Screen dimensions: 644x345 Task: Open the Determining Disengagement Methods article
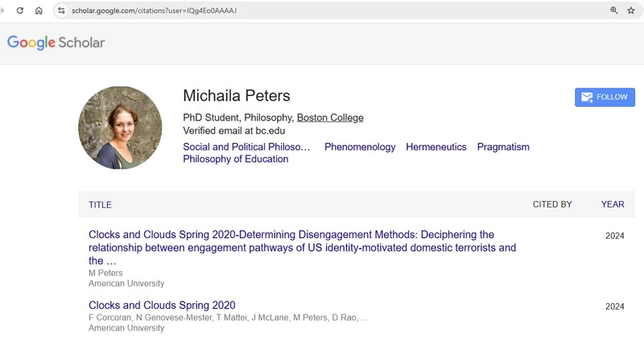(303, 248)
